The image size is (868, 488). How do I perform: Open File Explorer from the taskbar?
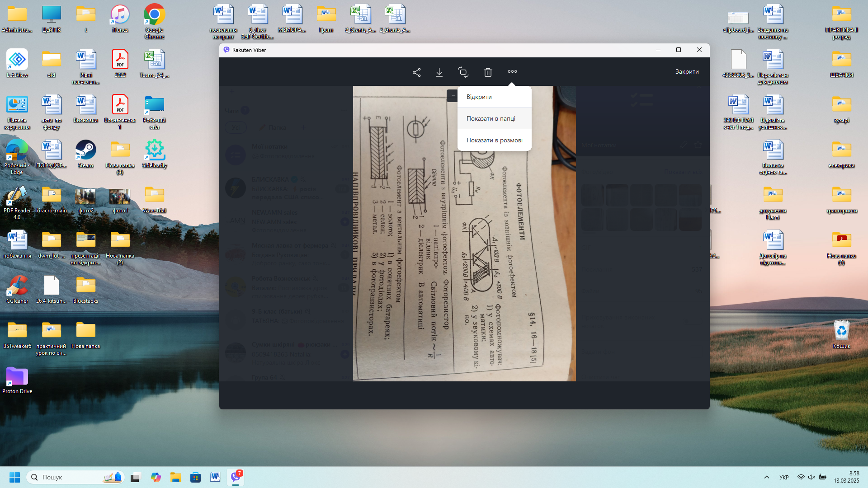pos(175,477)
